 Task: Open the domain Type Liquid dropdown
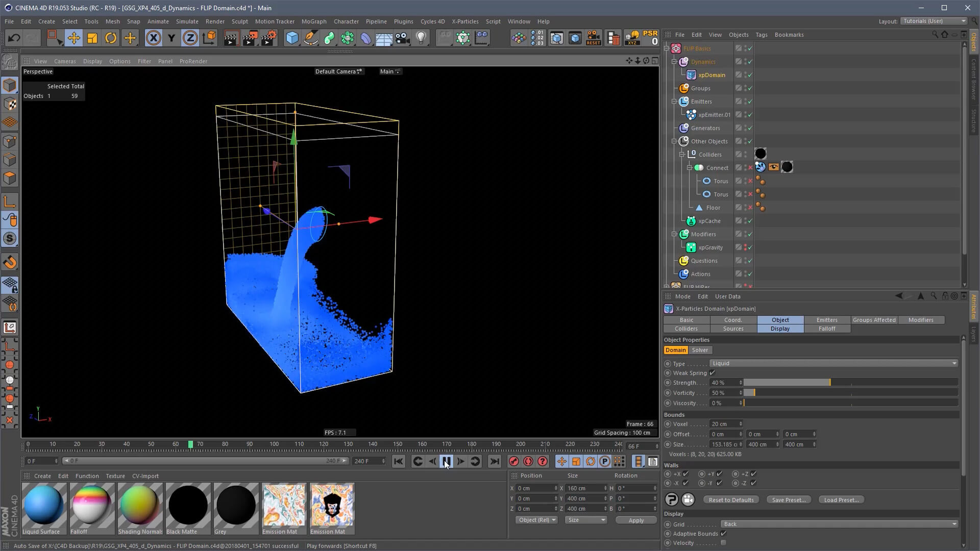(833, 363)
